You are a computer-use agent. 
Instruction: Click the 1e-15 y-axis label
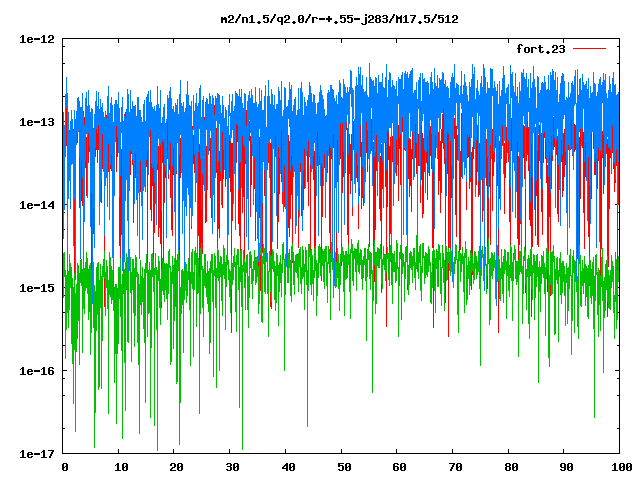tap(37, 288)
